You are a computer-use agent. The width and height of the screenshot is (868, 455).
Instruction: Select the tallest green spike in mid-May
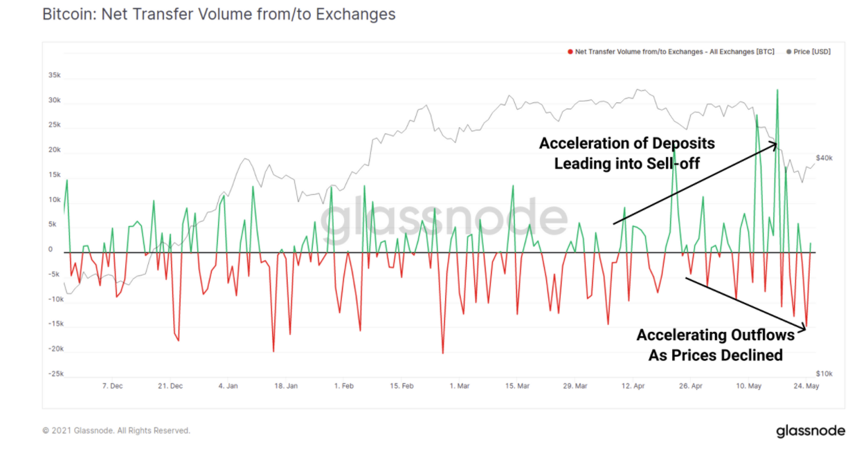tap(777, 91)
